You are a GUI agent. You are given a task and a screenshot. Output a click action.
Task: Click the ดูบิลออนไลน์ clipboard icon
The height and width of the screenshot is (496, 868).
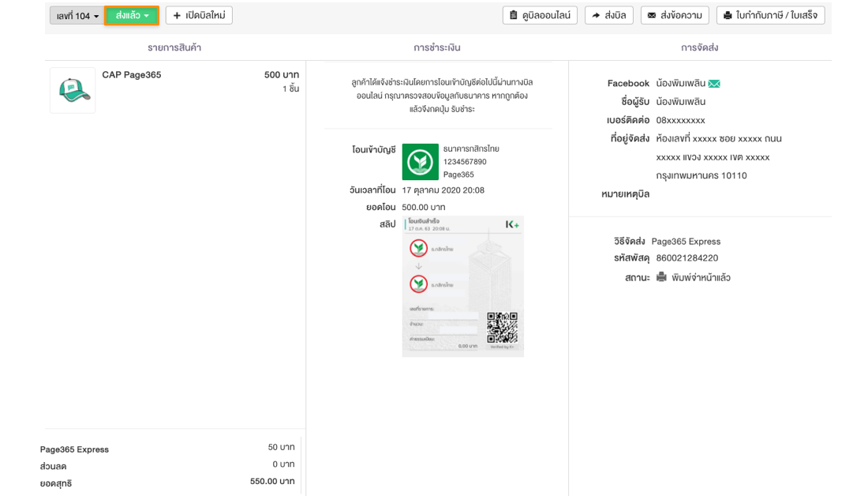[514, 16]
